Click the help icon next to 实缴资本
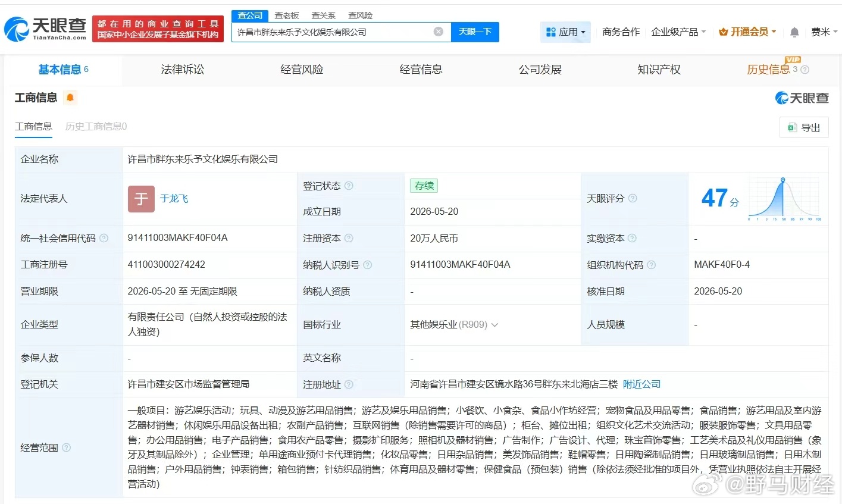 click(632, 238)
